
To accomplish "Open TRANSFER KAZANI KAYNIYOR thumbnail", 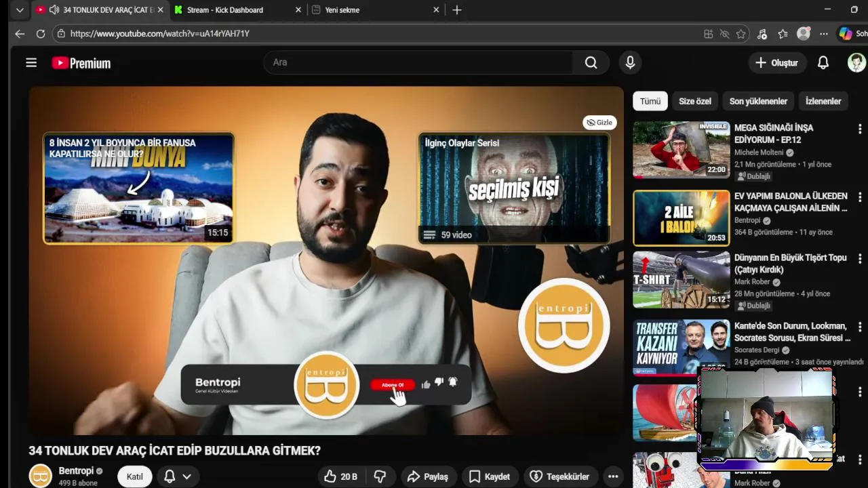I will click(682, 347).
